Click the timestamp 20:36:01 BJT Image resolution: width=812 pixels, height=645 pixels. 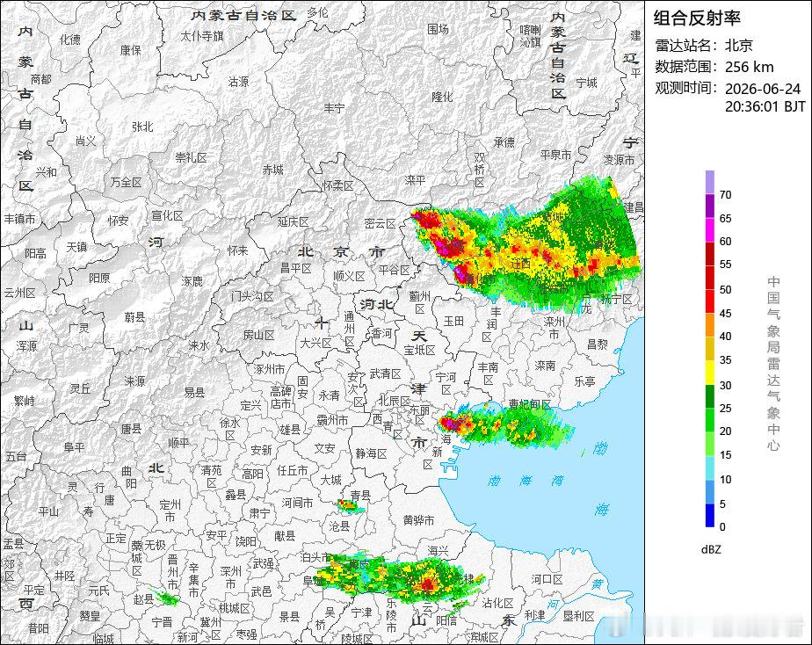click(x=765, y=106)
